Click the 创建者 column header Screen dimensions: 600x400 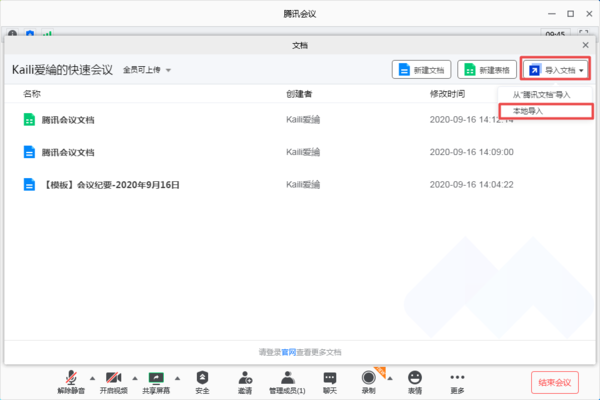[x=299, y=94]
